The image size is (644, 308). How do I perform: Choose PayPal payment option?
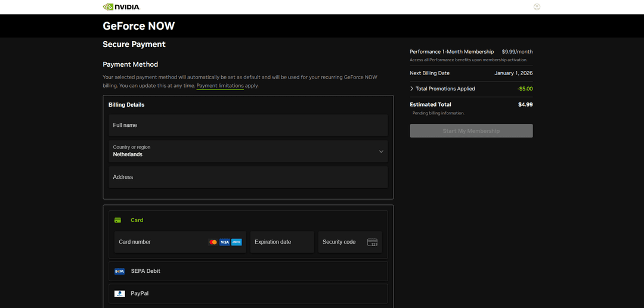point(140,294)
